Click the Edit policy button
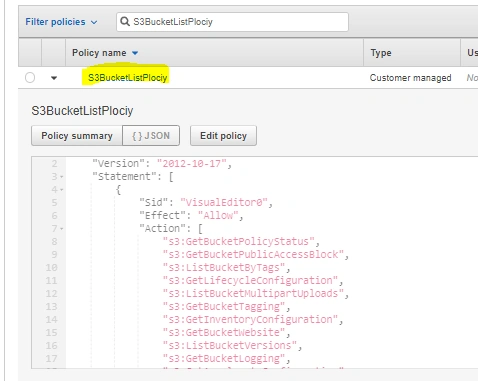 click(223, 136)
